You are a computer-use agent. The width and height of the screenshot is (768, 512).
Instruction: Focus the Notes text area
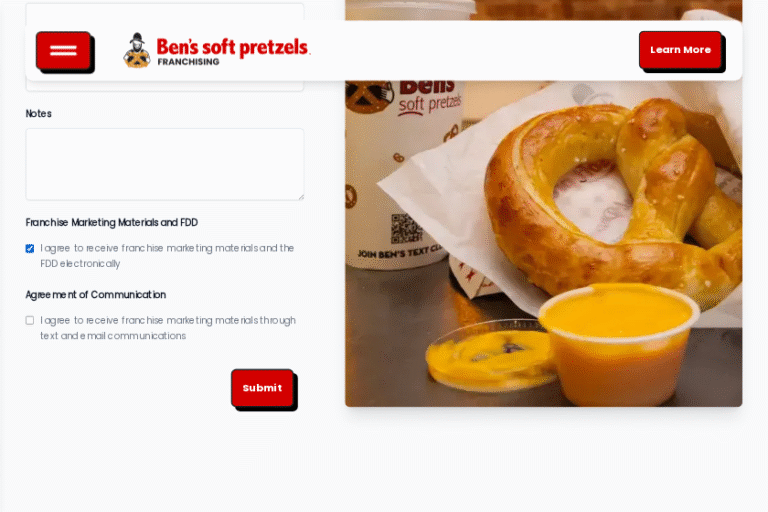point(165,164)
